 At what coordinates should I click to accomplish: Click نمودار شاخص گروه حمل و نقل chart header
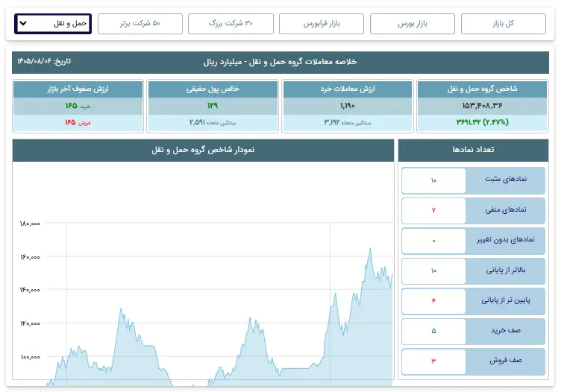[203, 151]
